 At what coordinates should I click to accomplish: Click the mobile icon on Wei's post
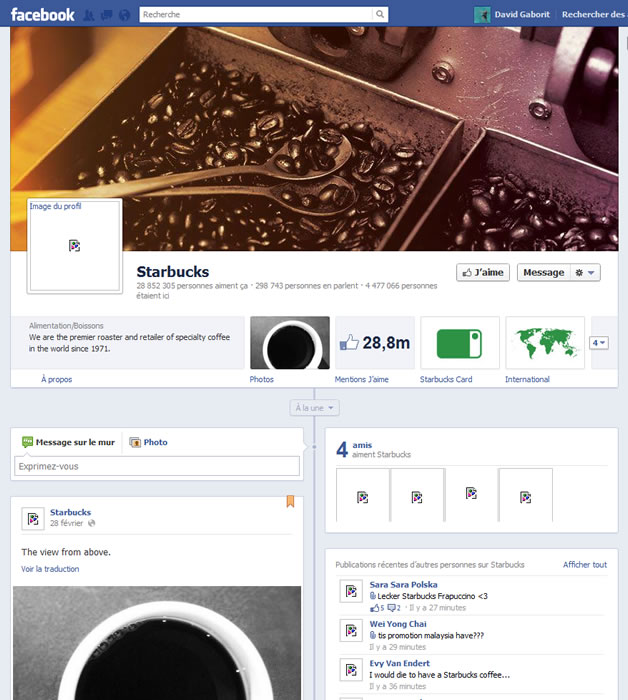(x=373, y=635)
